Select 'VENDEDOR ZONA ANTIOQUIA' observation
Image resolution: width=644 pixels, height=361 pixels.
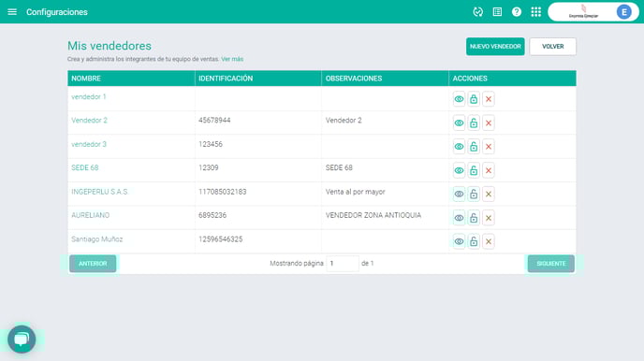coord(373,215)
